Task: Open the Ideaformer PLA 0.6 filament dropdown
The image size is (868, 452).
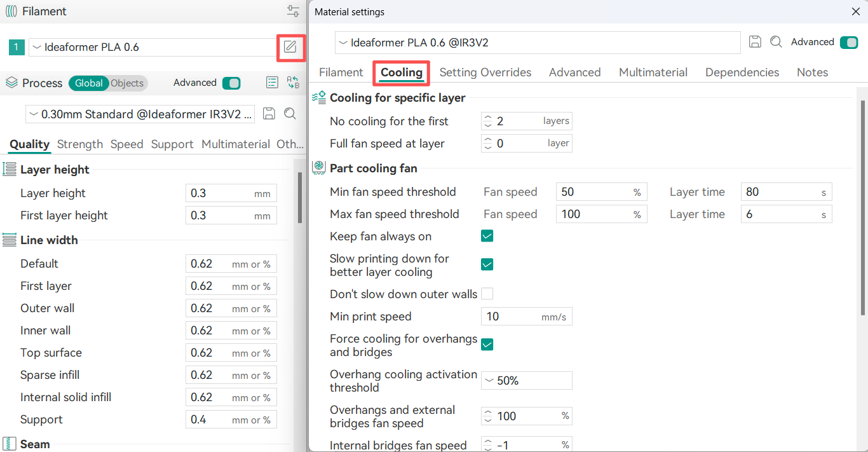Action: point(153,47)
